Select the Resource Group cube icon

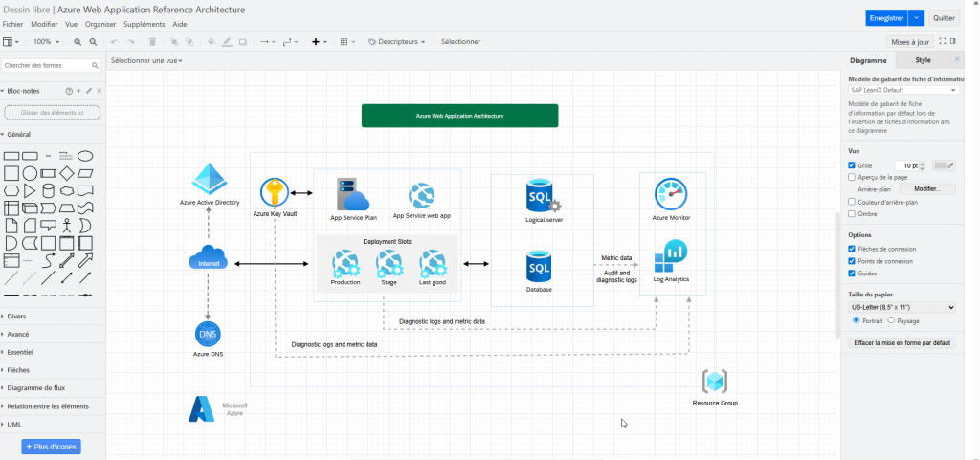pos(715,382)
